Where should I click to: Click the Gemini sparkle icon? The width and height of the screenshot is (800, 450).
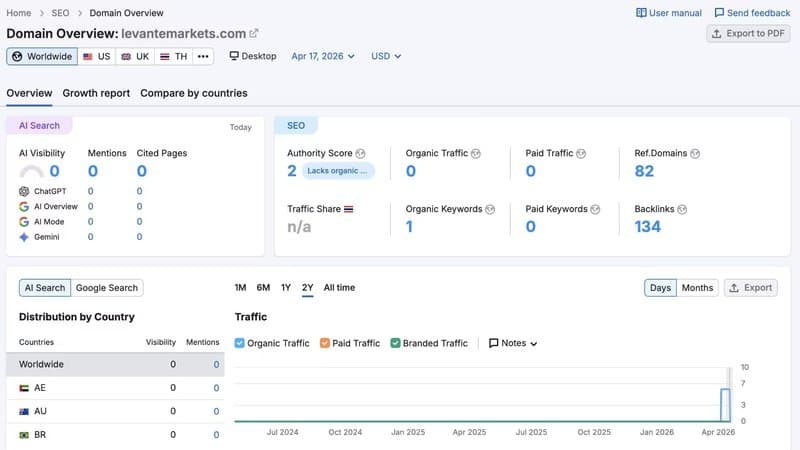coord(24,237)
